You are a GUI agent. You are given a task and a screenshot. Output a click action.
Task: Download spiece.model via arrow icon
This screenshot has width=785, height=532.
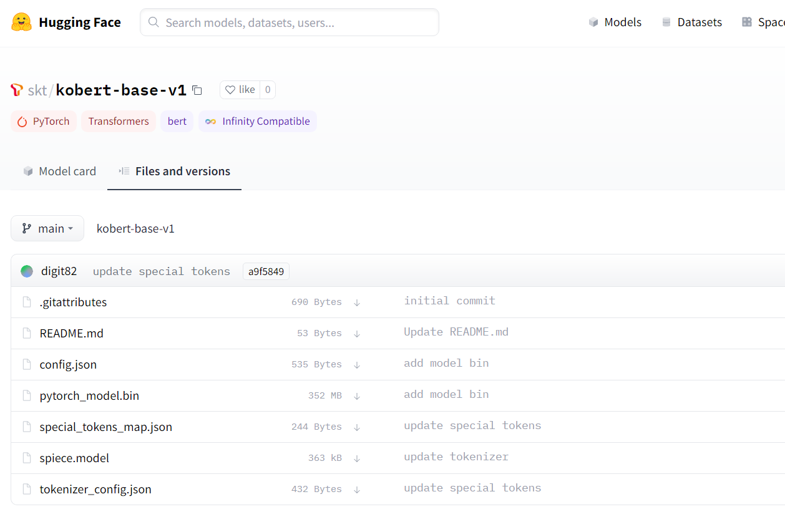[x=357, y=458]
